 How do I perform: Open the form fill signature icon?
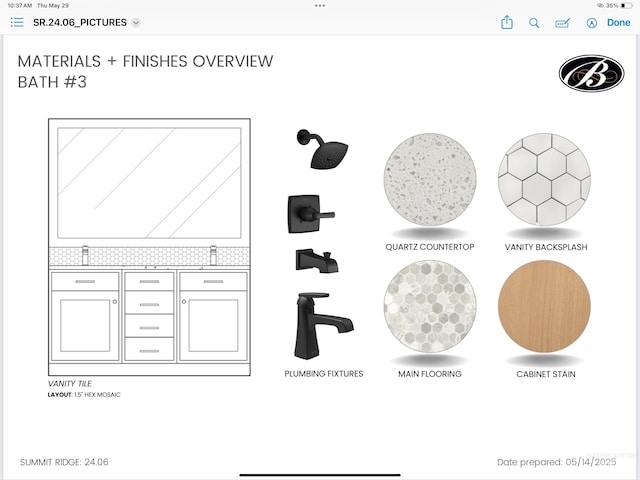click(562, 23)
